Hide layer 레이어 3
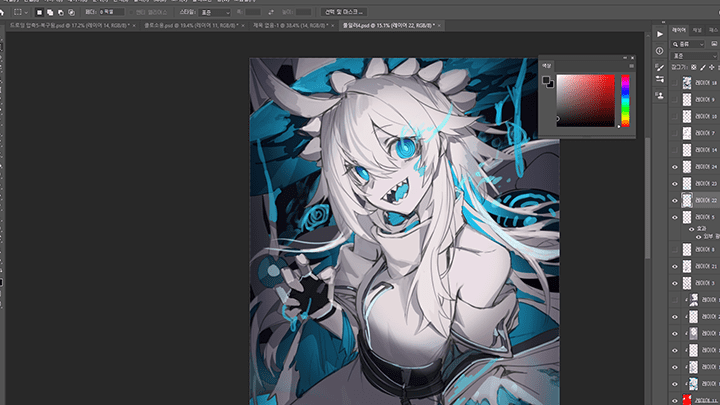Image resolution: width=720 pixels, height=405 pixels. pos(675,283)
